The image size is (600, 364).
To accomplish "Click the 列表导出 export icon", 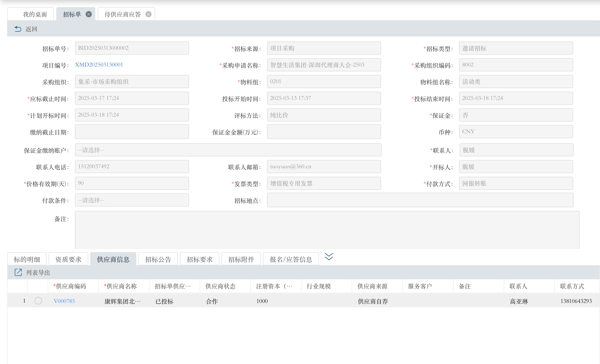I will pyautogui.click(x=18, y=272).
